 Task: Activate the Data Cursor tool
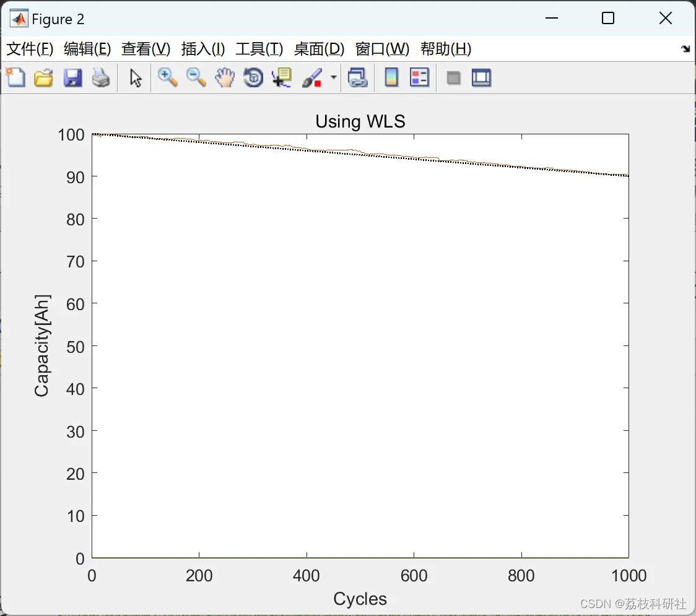(281, 77)
